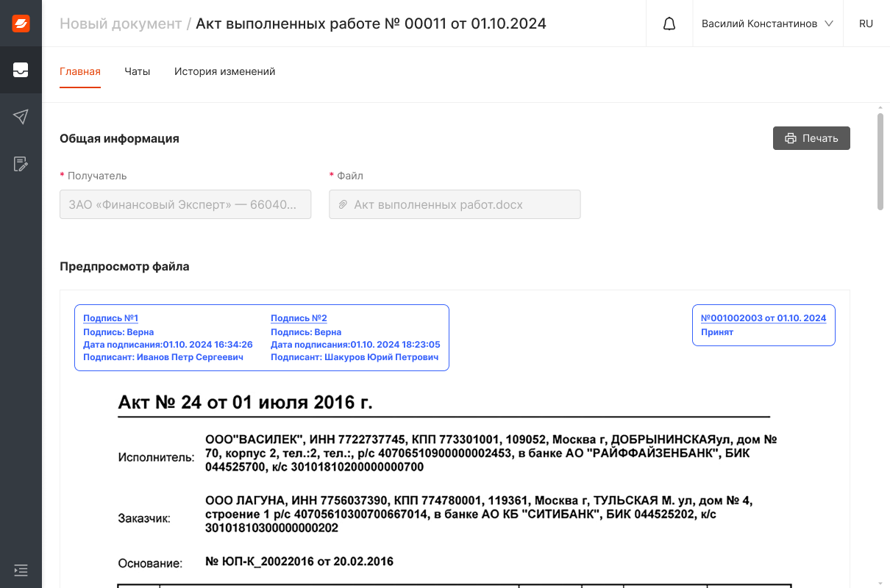Click Дата подписания:01.10. 2024 16:34:26 text
Image resolution: width=890 pixels, height=588 pixels.
tap(168, 344)
